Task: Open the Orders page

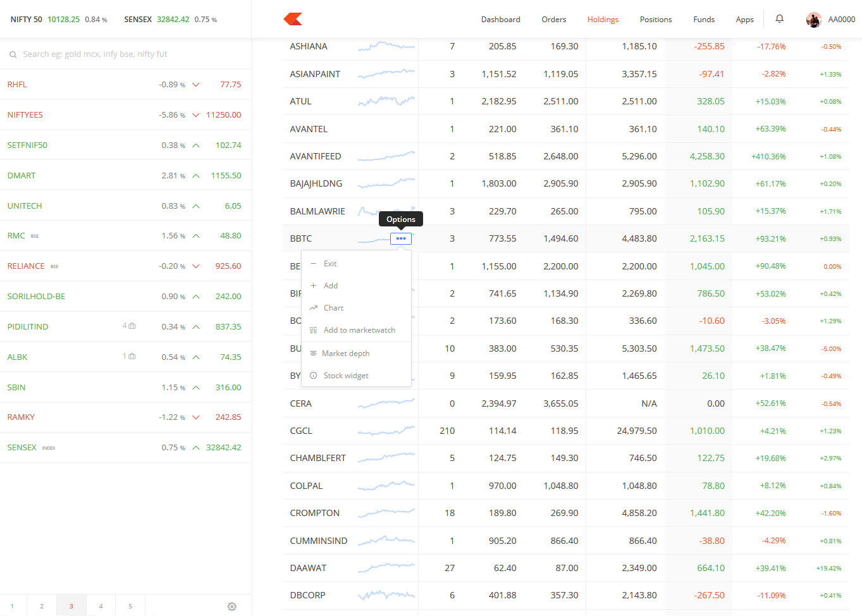Action: (x=554, y=20)
